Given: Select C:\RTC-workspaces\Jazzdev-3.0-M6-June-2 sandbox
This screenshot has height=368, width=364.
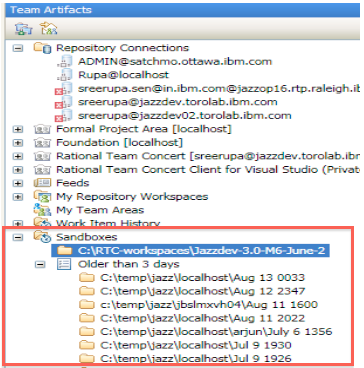Looking at the screenshot, I should coord(201,250).
